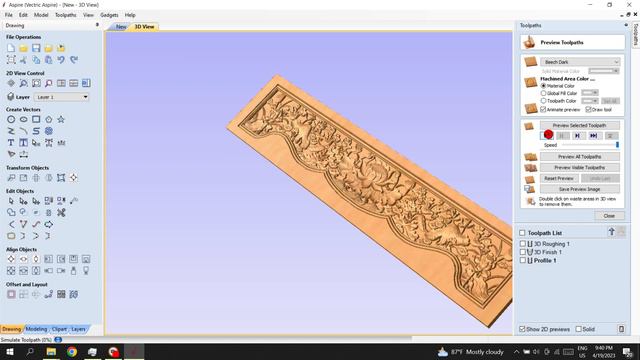Viewport: 640px width, 360px height.
Task: Click the Close button in Preview Toolpaths
Action: pyautogui.click(x=609, y=216)
